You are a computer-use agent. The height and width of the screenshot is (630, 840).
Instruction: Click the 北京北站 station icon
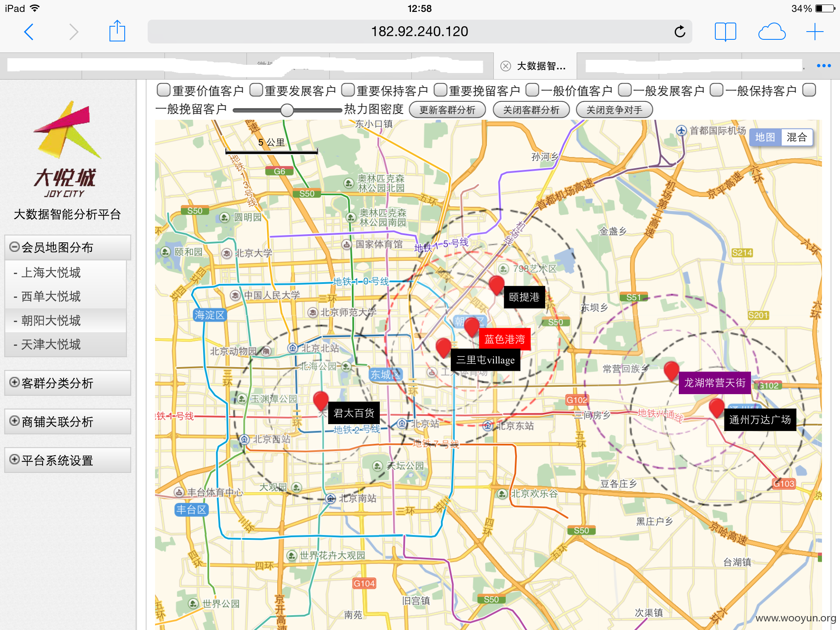point(292,348)
